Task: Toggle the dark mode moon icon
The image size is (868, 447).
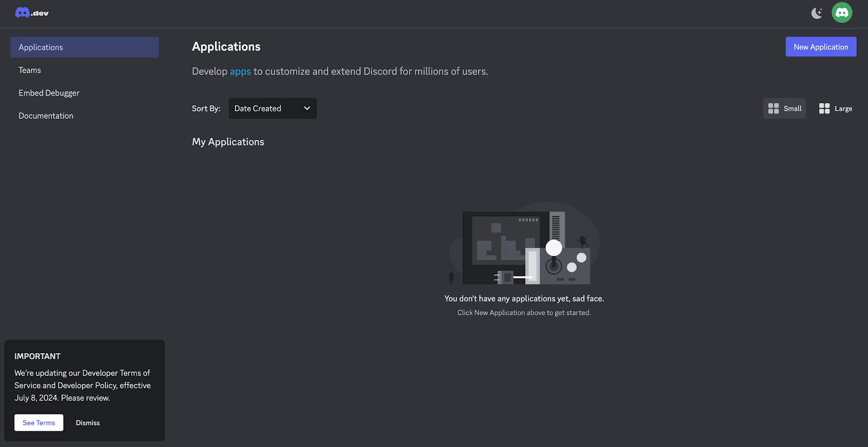Action: pyautogui.click(x=816, y=13)
